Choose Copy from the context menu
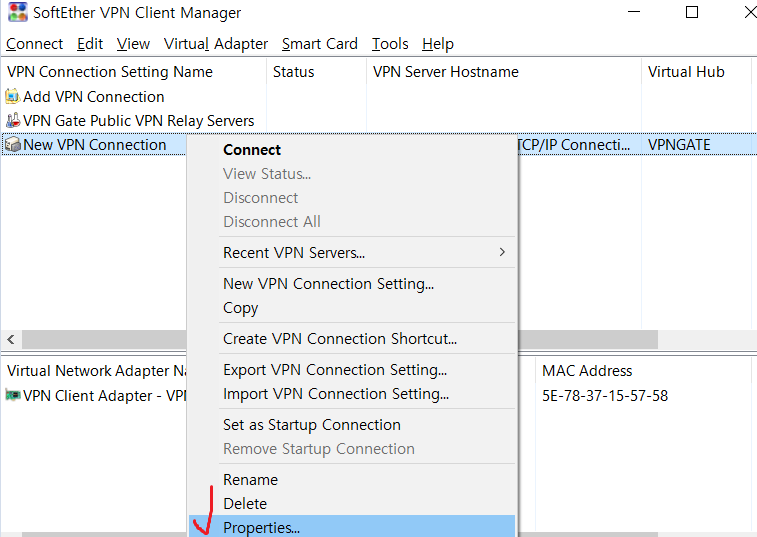This screenshot has width=757, height=537. 351,308
